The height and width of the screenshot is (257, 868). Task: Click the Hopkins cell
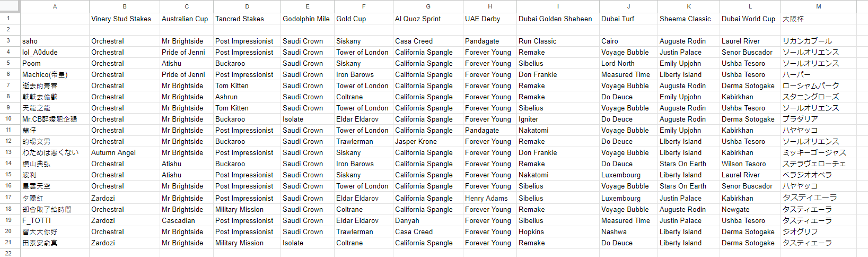[558, 232]
